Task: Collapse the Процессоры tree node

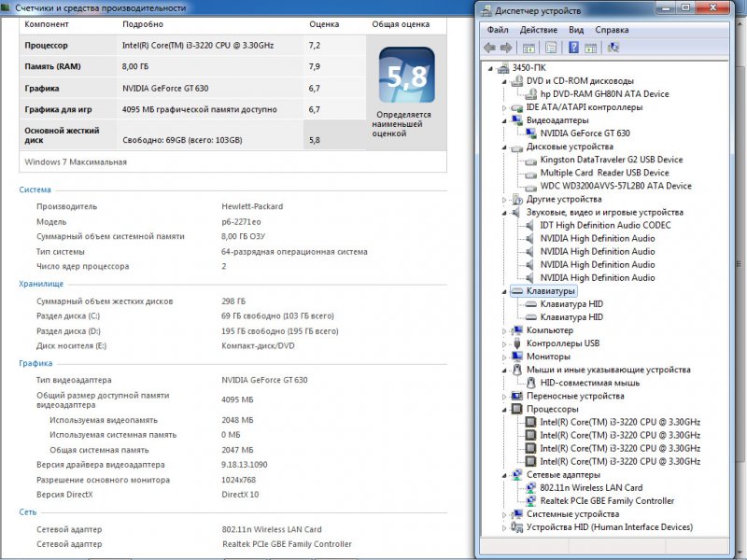Action: [x=505, y=409]
